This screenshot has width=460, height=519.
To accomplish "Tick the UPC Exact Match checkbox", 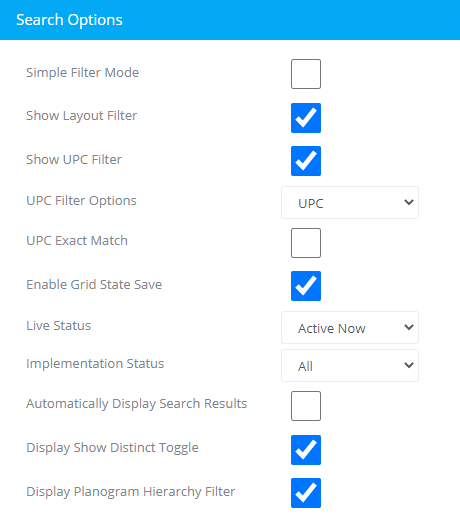I will click(x=306, y=243).
